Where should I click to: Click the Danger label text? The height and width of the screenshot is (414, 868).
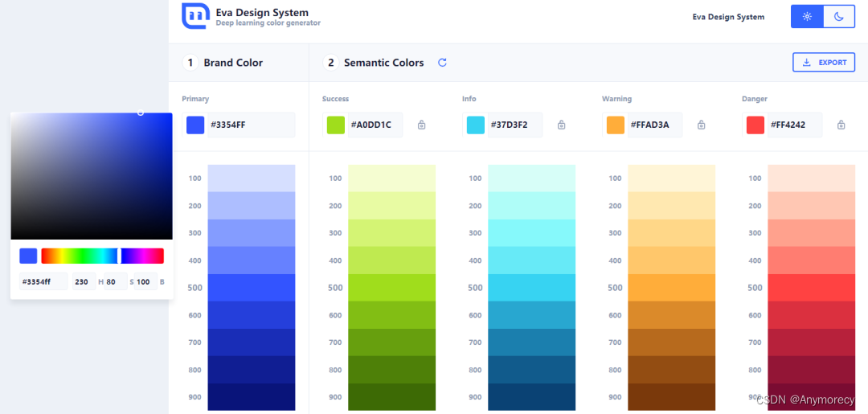click(754, 99)
